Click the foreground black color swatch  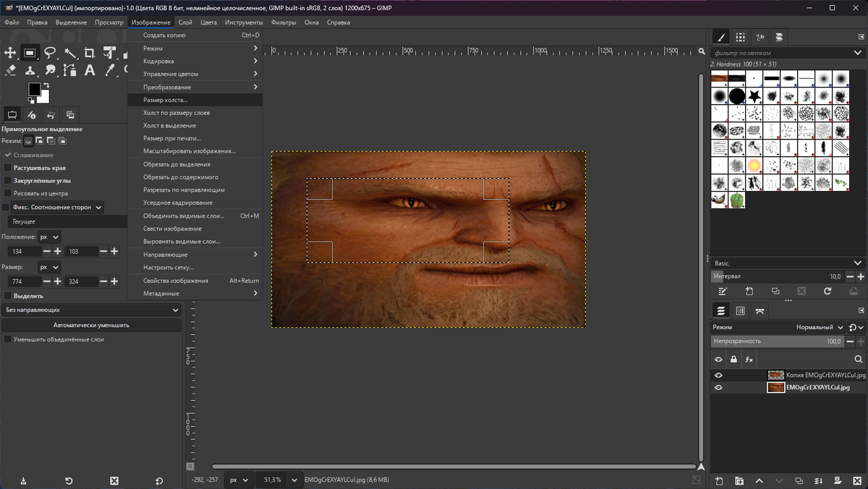[33, 89]
